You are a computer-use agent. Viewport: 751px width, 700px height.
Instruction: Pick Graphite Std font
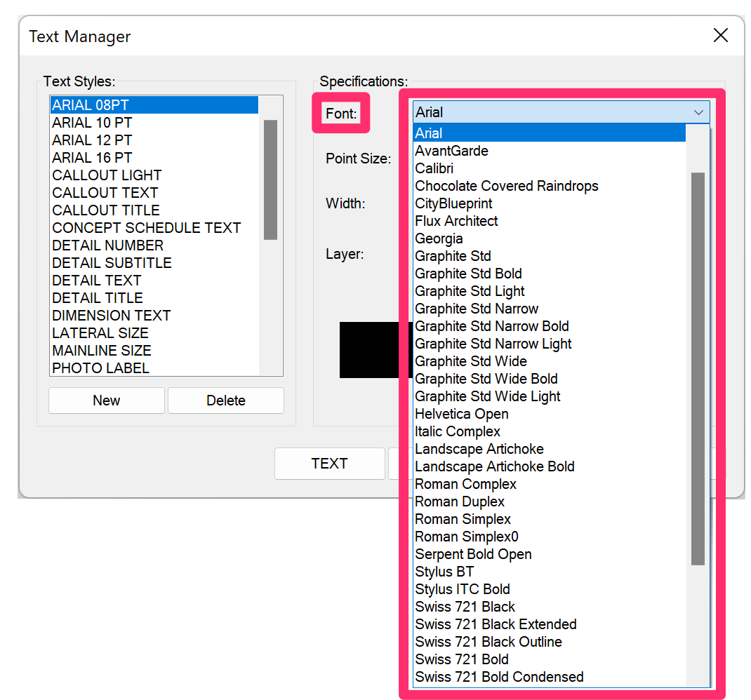click(550, 256)
